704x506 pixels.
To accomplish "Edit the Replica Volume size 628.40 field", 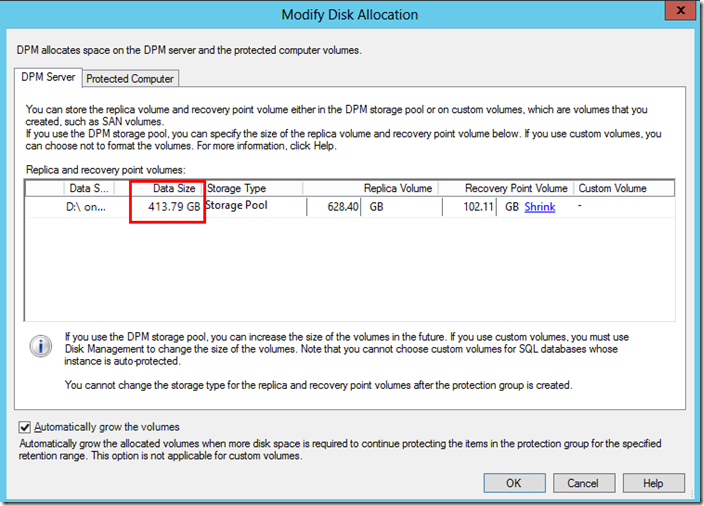I will pos(334,207).
